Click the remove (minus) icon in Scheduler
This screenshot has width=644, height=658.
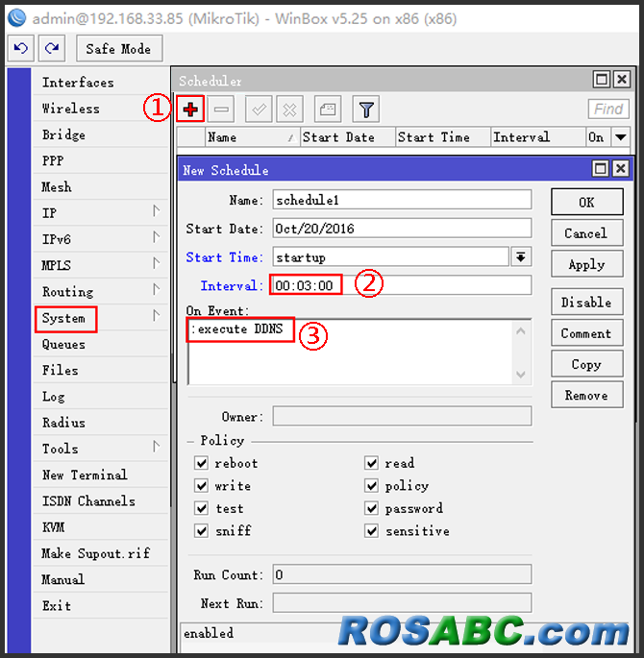[x=221, y=110]
